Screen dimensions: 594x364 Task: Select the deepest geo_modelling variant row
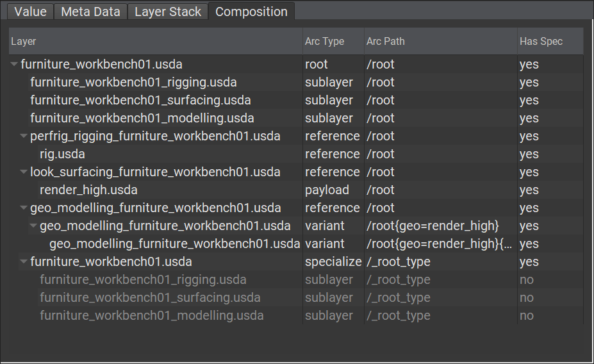(x=174, y=244)
